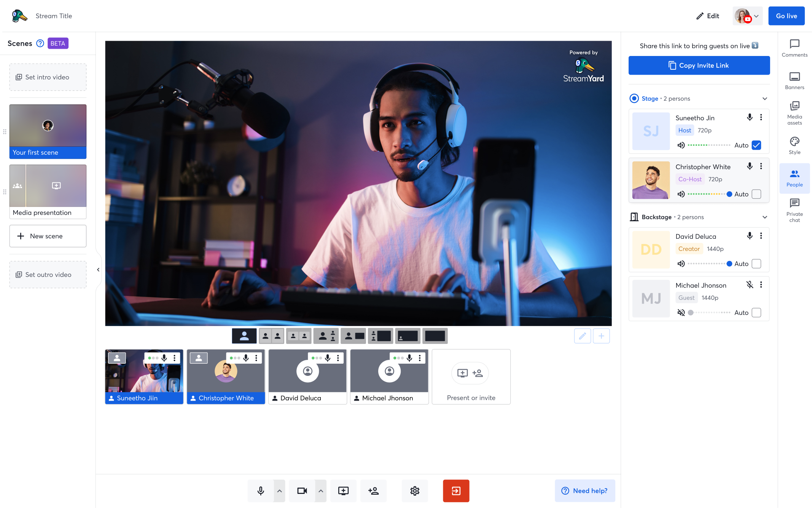Select the solo speaker layout
The width and height of the screenshot is (812, 508).
tap(244, 335)
